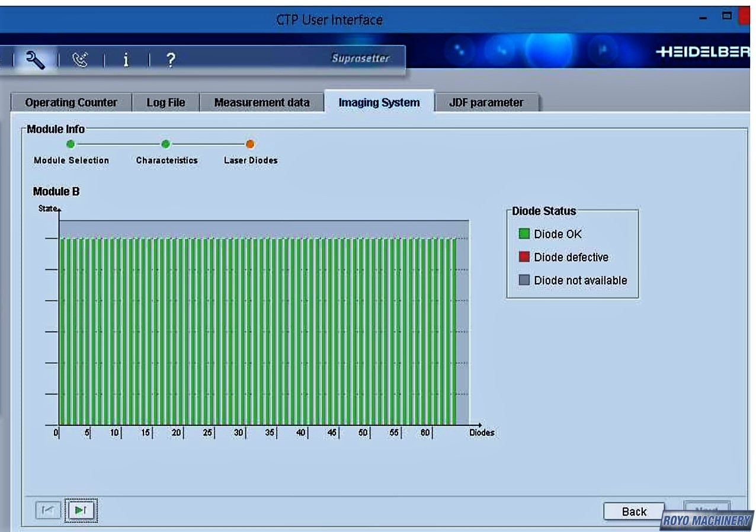Click the red Diode defective legend swatch

524,257
